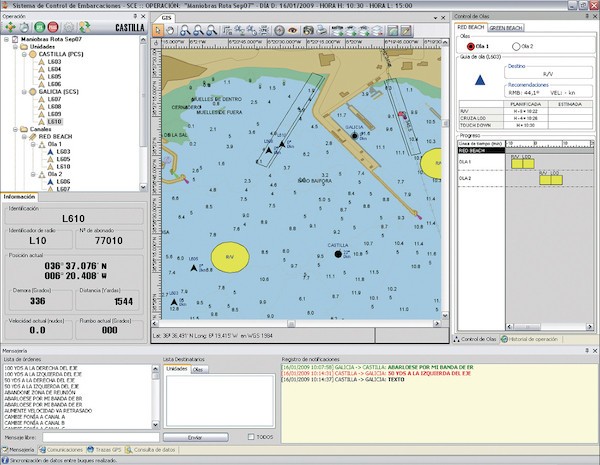Click the Mensaje libre text field
Viewport: 600px width, 465px height.
coord(101,437)
